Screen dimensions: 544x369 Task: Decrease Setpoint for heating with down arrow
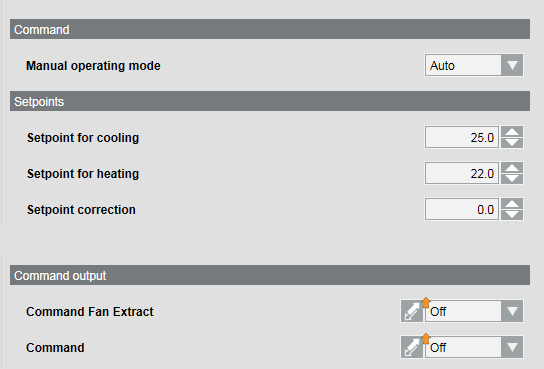pos(512,179)
